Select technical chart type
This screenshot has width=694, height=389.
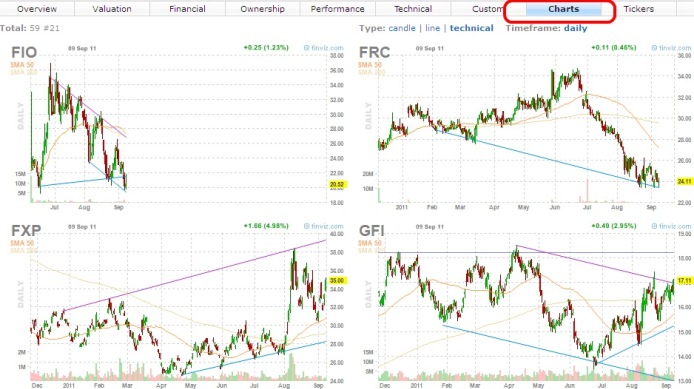click(471, 28)
